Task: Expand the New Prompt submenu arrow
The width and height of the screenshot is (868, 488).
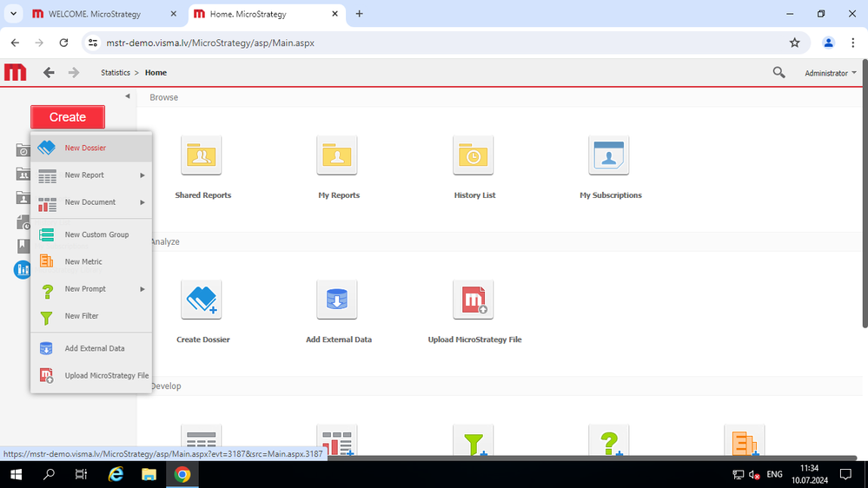Action: tap(142, 289)
